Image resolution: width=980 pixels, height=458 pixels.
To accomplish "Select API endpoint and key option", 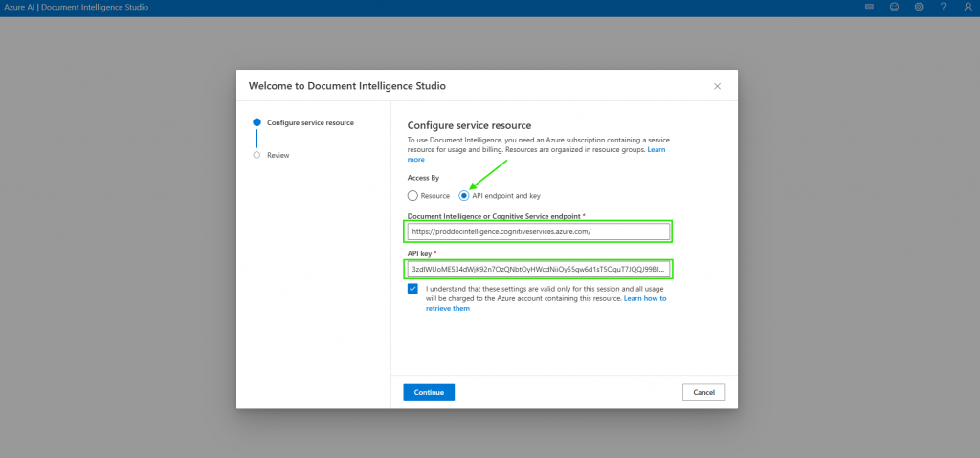I will tap(464, 195).
